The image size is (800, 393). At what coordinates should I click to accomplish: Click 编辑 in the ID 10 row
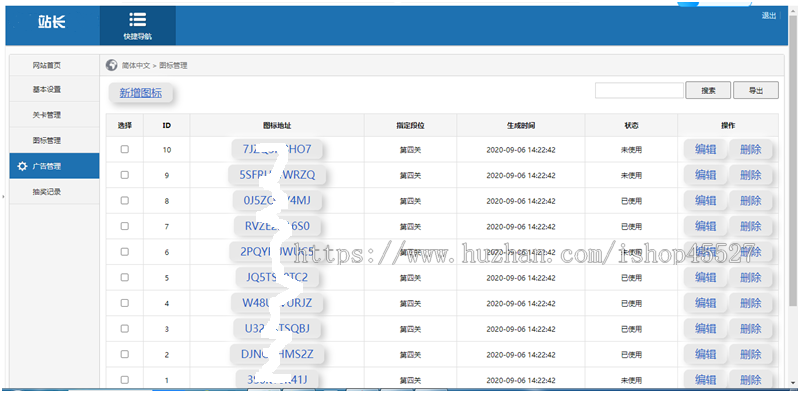705,150
